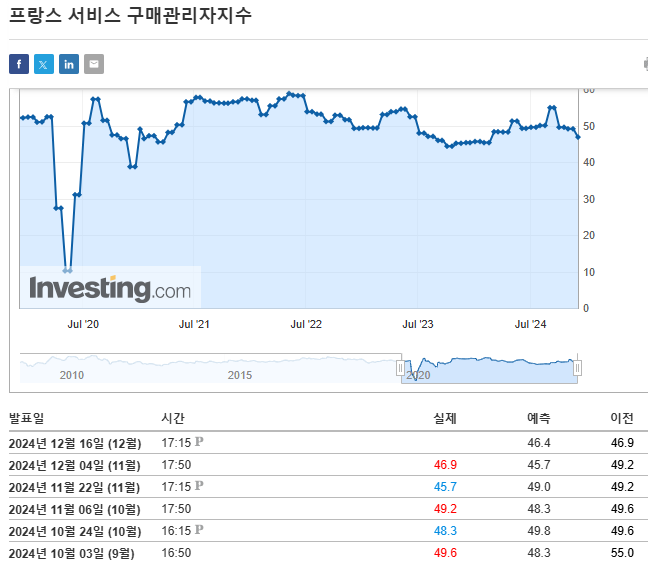Click the actual value 49.6 for October 3
This screenshot has width=648, height=573.
click(x=445, y=553)
